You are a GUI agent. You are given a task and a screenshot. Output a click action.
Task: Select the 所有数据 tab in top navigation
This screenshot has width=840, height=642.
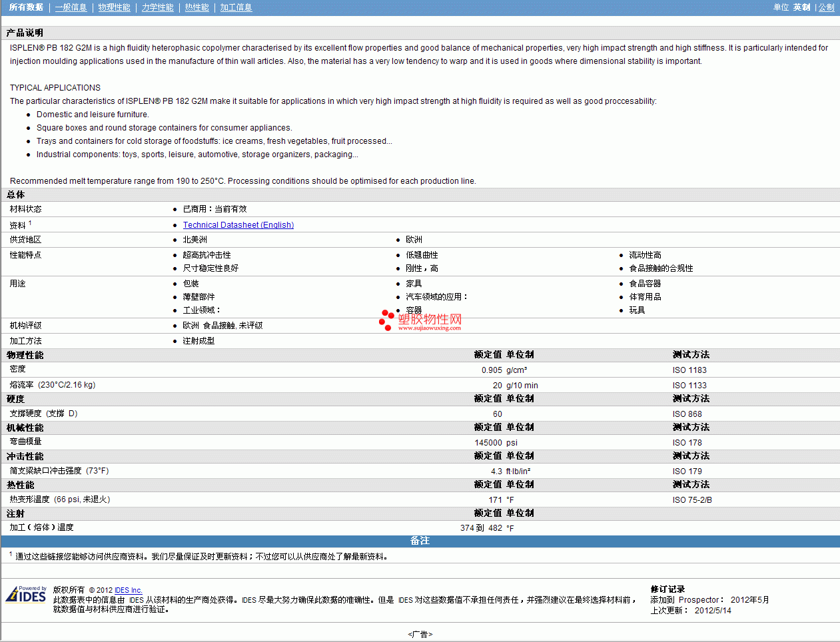tap(26, 7)
